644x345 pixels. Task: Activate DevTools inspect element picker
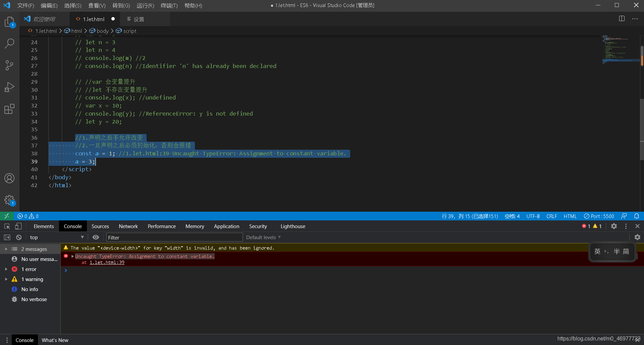point(7,226)
